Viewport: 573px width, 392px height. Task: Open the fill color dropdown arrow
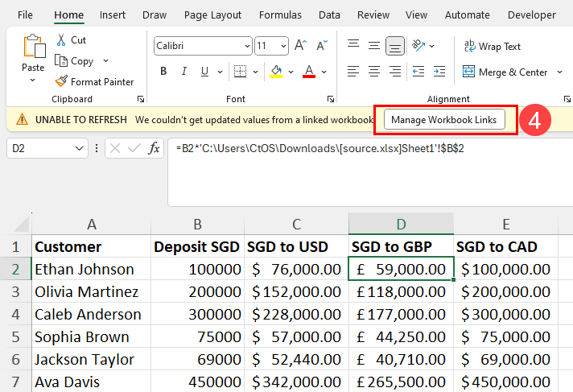tap(291, 72)
